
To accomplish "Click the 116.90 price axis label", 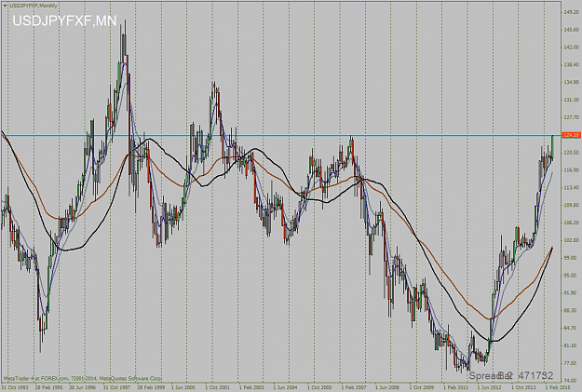I will pos(571,170).
